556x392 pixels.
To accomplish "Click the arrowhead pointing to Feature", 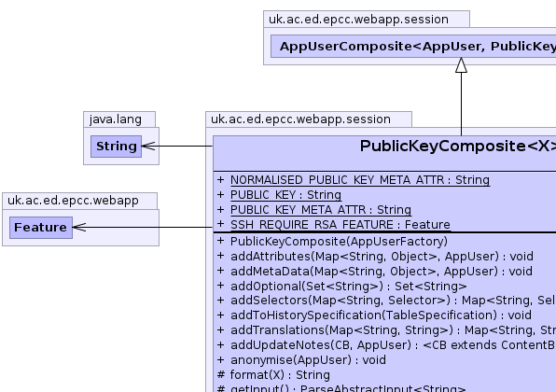I will (79, 227).
